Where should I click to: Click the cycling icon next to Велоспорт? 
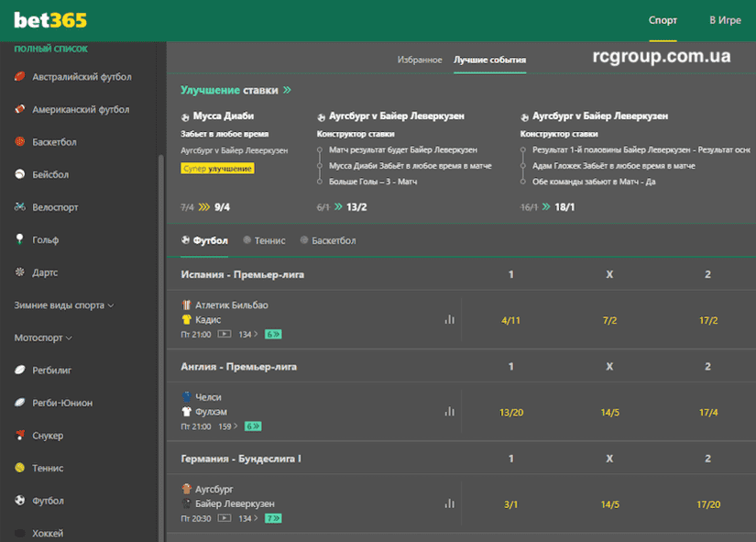click(20, 206)
